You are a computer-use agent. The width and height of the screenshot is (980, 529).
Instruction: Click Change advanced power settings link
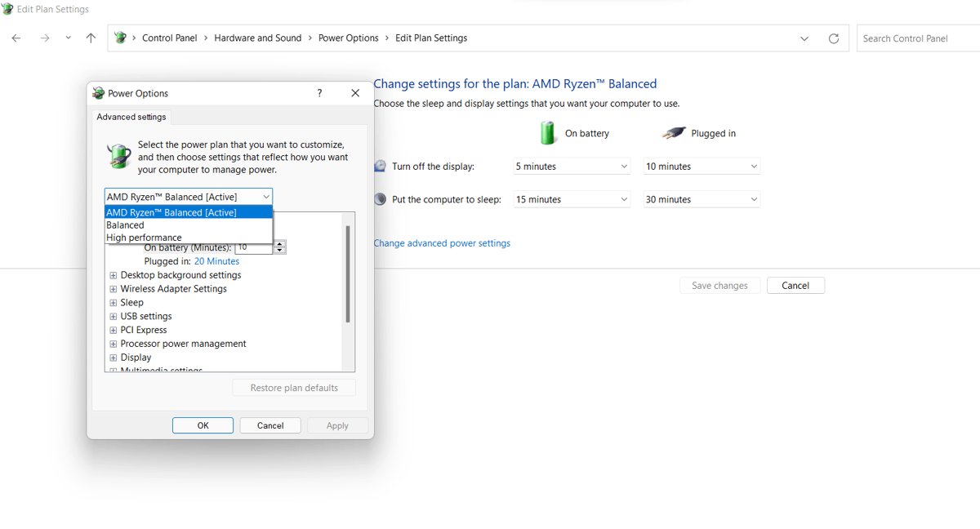coord(442,243)
